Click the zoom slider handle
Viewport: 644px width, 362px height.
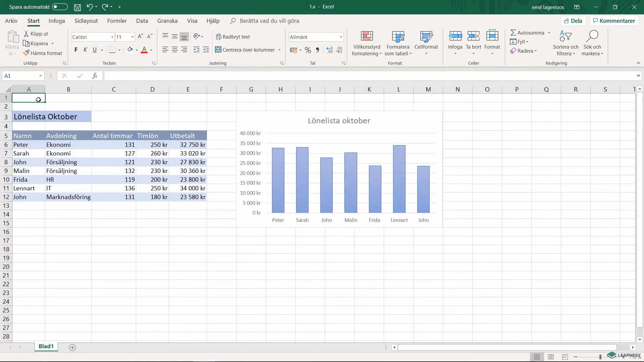pos(600,357)
